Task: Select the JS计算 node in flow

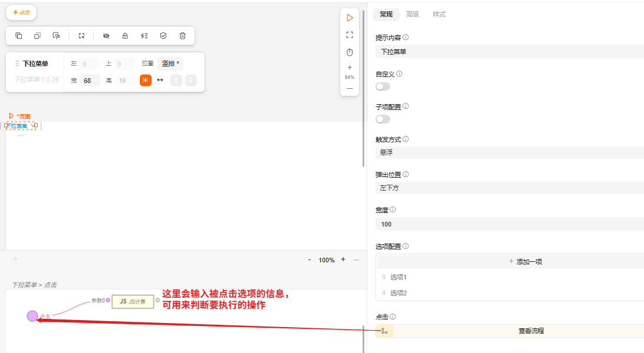Action: pyautogui.click(x=133, y=302)
